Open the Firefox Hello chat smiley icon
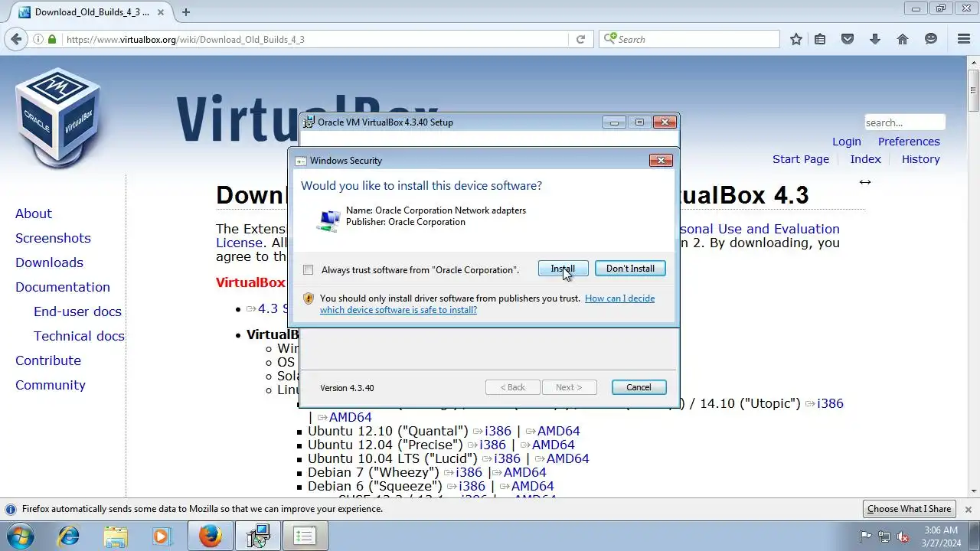This screenshot has width=980, height=551. click(x=931, y=39)
